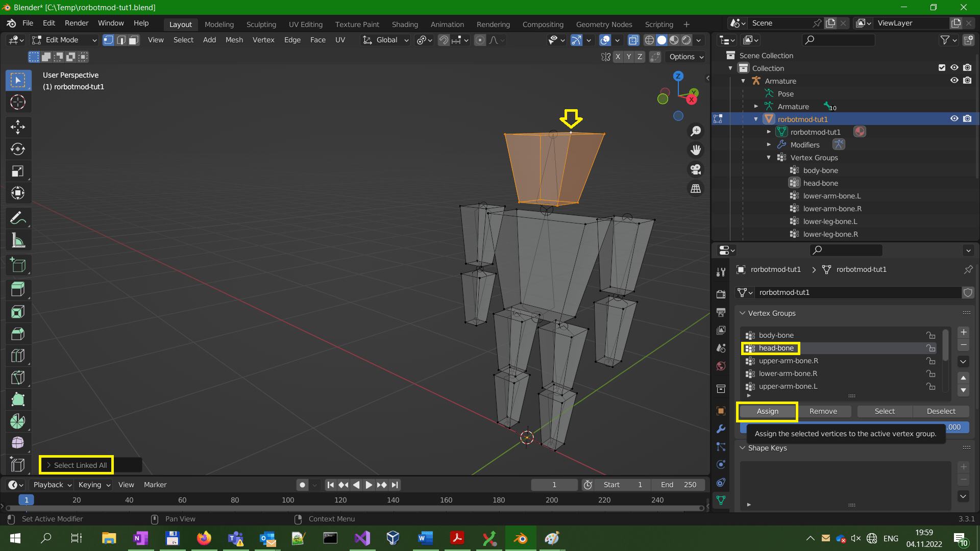Select the Measure tool
Viewport: 980px width, 551px height.
pos(18,240)
